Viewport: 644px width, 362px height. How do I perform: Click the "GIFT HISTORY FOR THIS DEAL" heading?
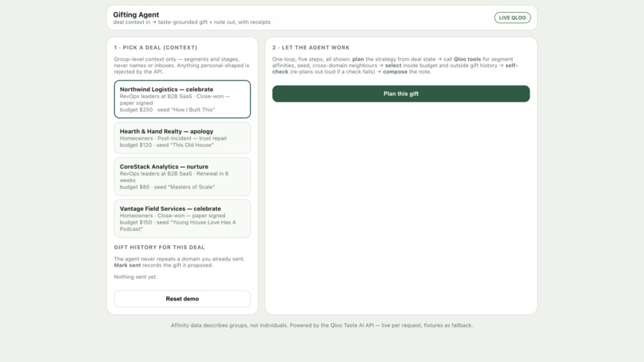click(159, 248)
